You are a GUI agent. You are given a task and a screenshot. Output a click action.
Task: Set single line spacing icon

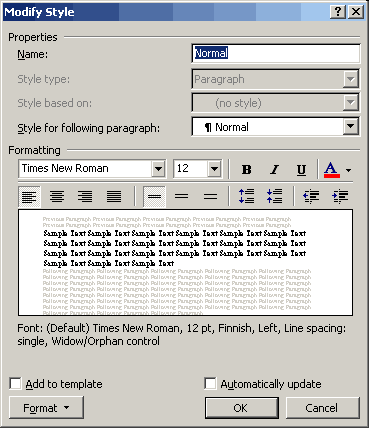point(154,196)
